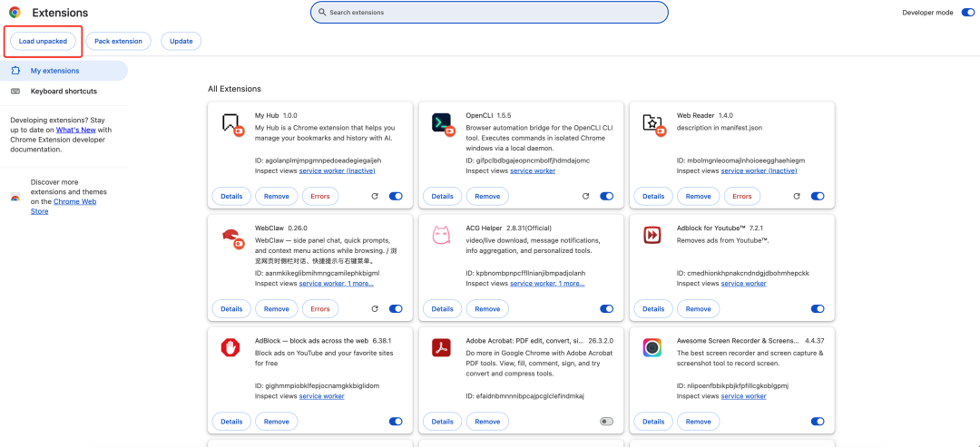The width and height of the screenshot is (980, 447).
Task: Open Keyboard shortcuts sidebar item
Action: coord(64,91)
